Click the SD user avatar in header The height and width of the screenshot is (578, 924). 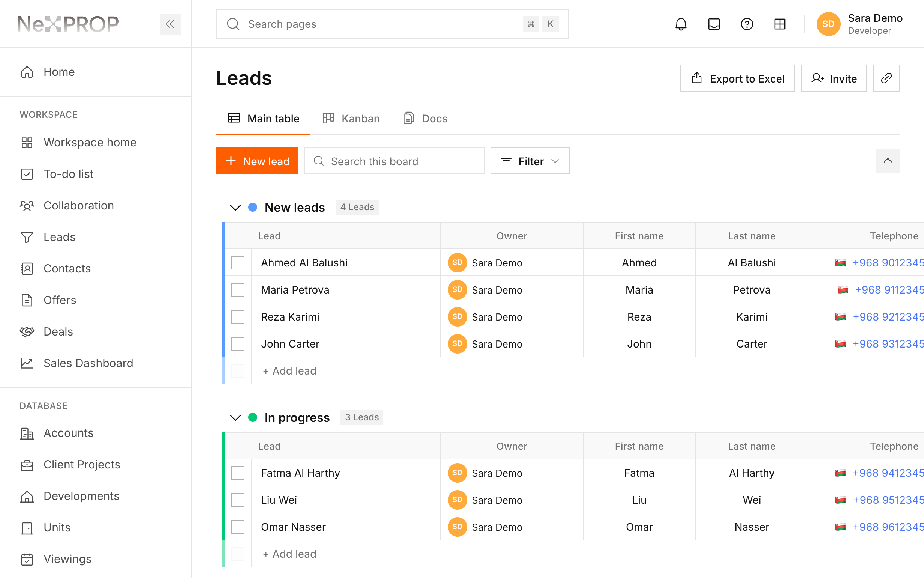[828, 24]
